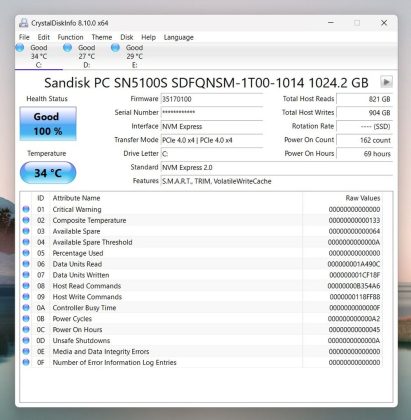The image size is (411, 420).
Task: Click the Power On Count 162 count value
Action: coord(364,140)
